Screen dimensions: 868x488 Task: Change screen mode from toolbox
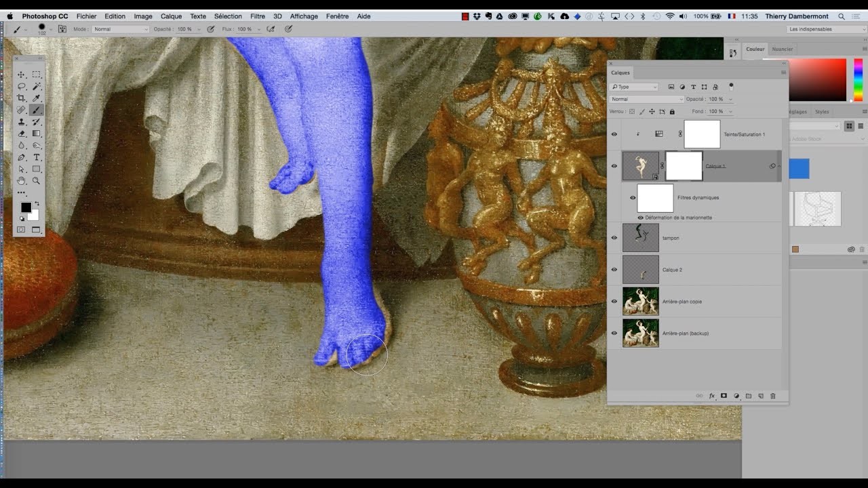click(x=37, y=230)
